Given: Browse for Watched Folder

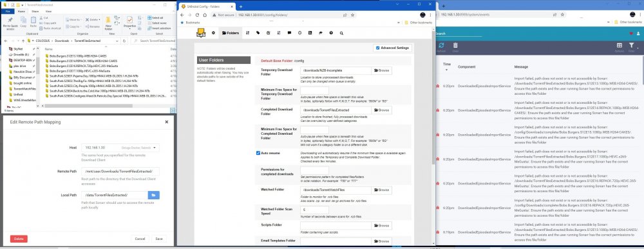Looking at the screenshot, I should 381,190.
